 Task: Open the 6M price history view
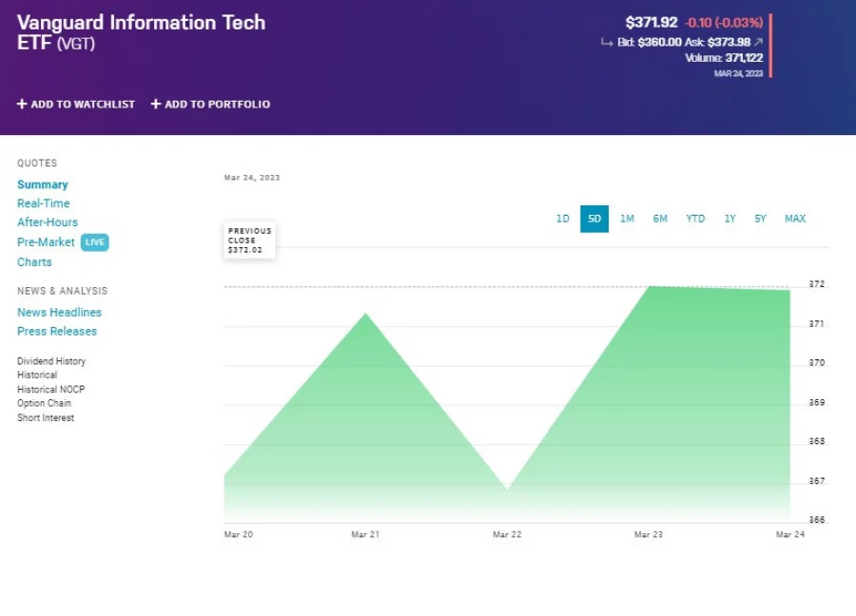tap(660, 219)
